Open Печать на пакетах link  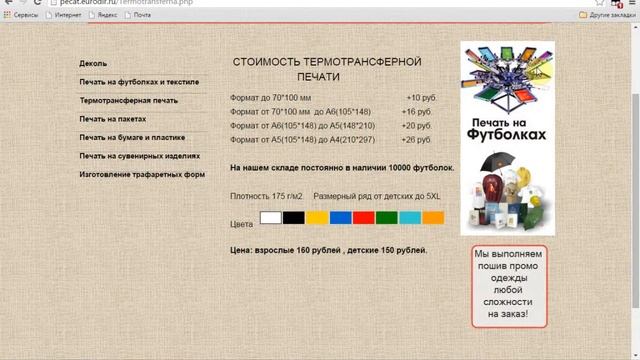(x=113, y=119)
